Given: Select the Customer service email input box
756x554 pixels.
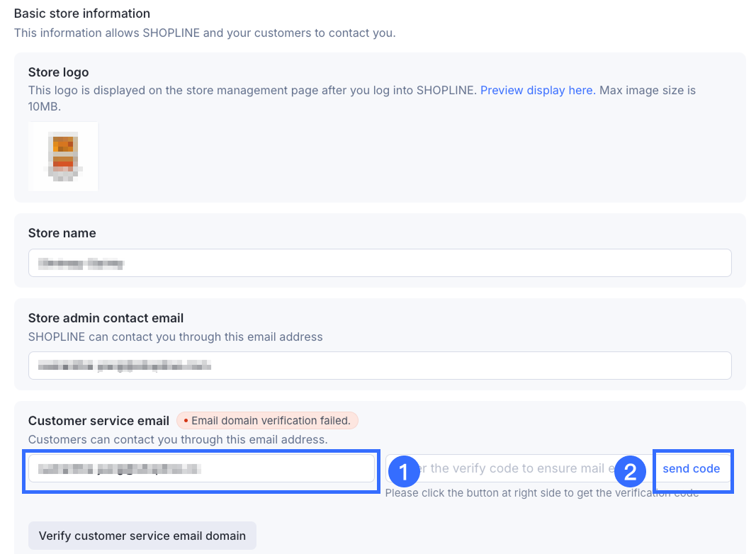Looking at the screenshot, I should coord(201,468).
